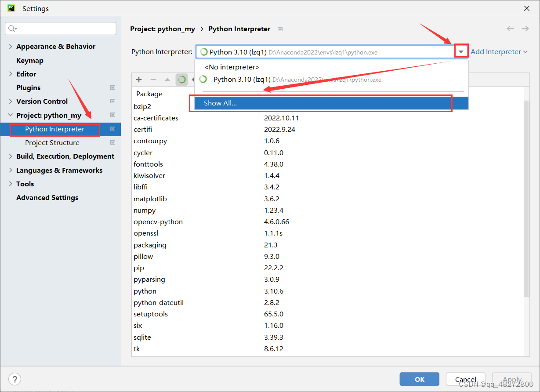Toggle the Conda package manager icon

[181, 80]
